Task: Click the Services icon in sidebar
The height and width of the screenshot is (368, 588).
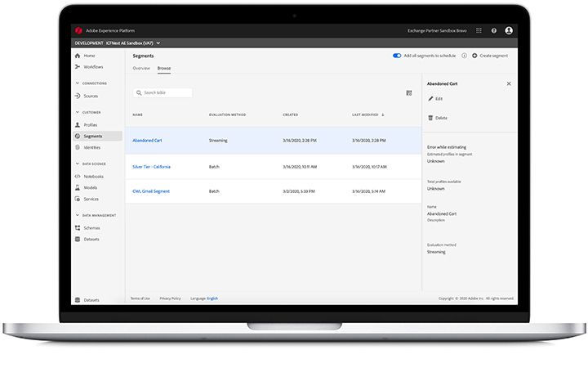Action: pyautogui.click(x=78, y=199)
